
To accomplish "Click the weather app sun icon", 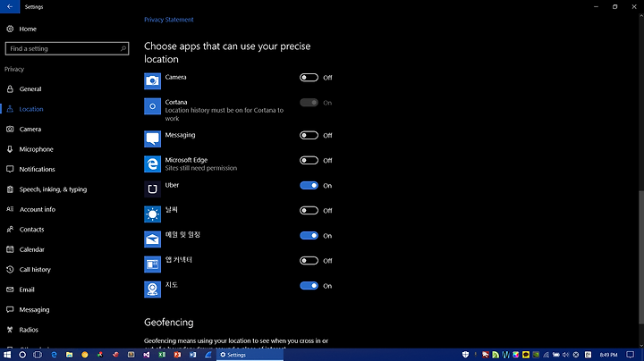I will click(152, 214).
